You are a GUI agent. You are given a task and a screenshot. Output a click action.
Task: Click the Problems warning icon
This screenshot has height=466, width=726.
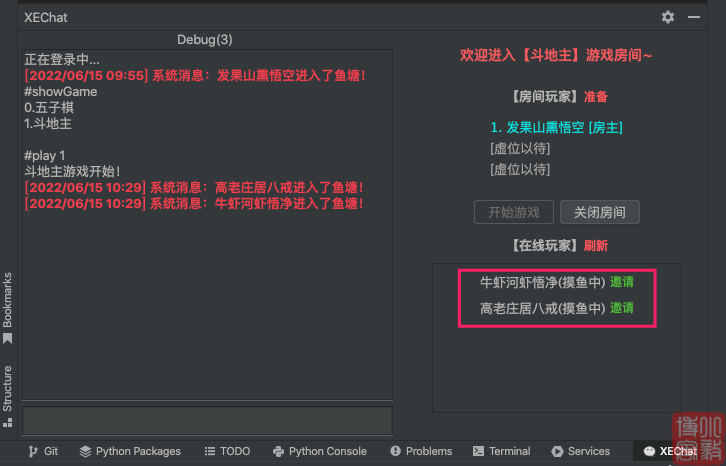click(x=395, y=451)
